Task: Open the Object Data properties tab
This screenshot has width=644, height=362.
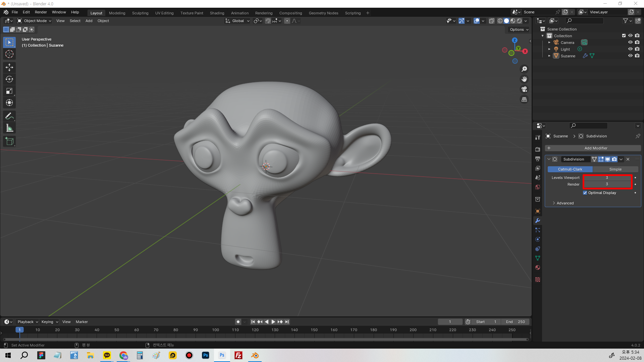Action: (x=538, y=258)
